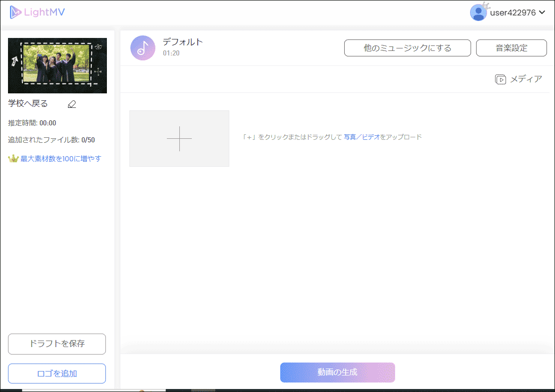Click 推定時間: 00:00 text
The width and height of the screenshot is (555, 392).
coord(32,123)
